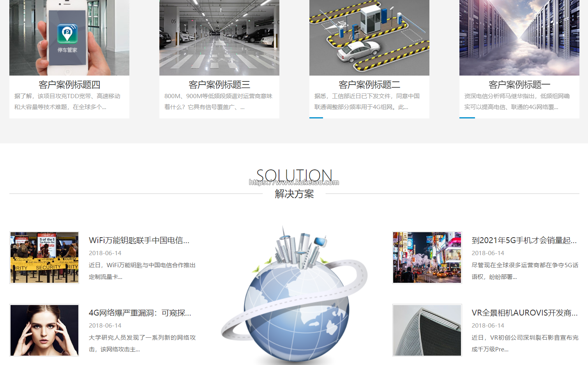Click the date under the 4G网络爆严重漏洞 article

pos(105,326)
